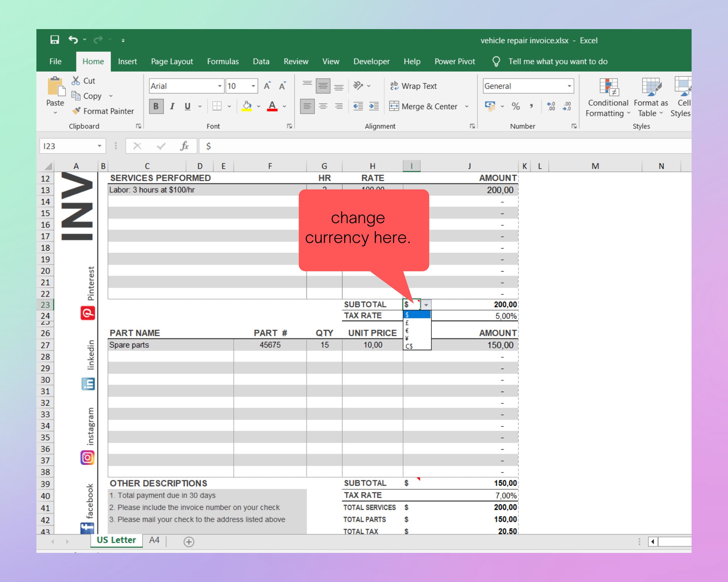The width and height of the screenshot is (728, 582).
Task: Open the General number format dropdown
Action: (570, 86)
